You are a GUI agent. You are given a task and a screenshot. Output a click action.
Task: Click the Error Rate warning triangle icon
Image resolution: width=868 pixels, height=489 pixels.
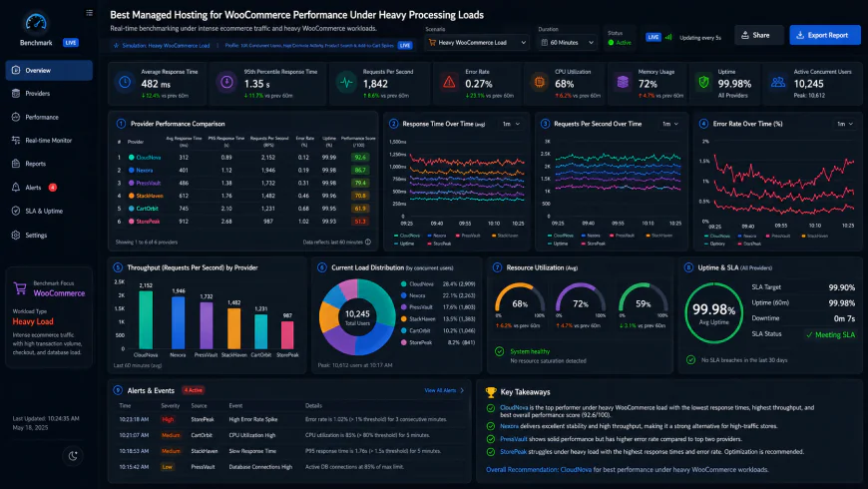point(449,83)
